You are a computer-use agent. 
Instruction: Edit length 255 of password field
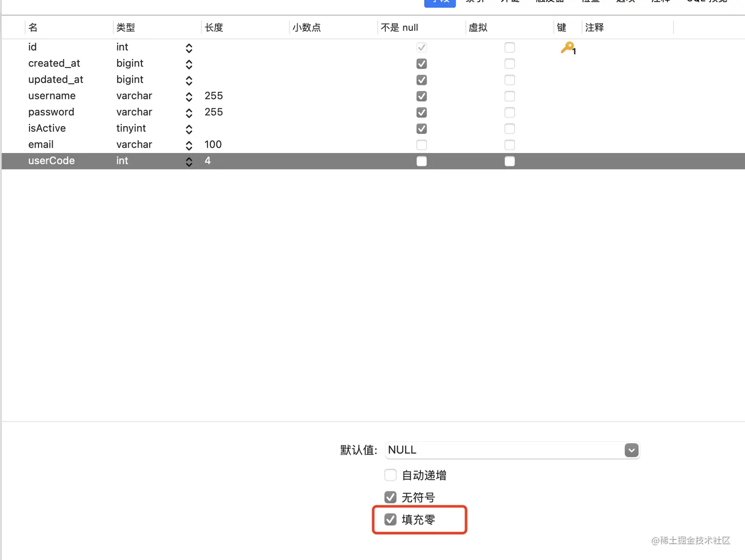tap(214, 112)
